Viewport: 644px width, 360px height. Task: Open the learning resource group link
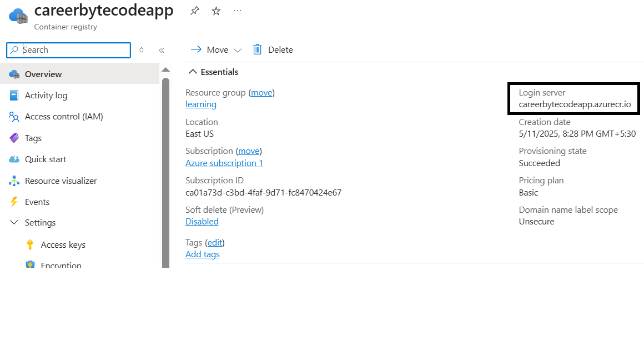coord(200,104)
